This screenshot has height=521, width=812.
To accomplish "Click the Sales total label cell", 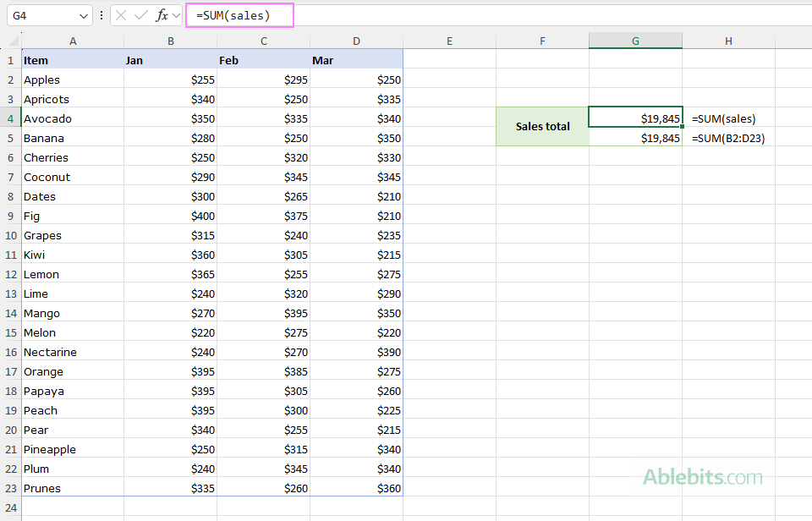I will [542, 127].
